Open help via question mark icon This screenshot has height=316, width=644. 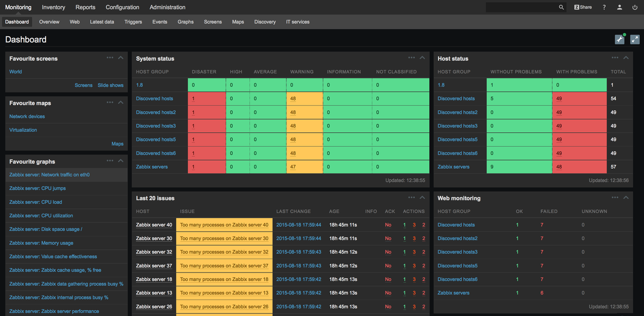tap(604, 8)
